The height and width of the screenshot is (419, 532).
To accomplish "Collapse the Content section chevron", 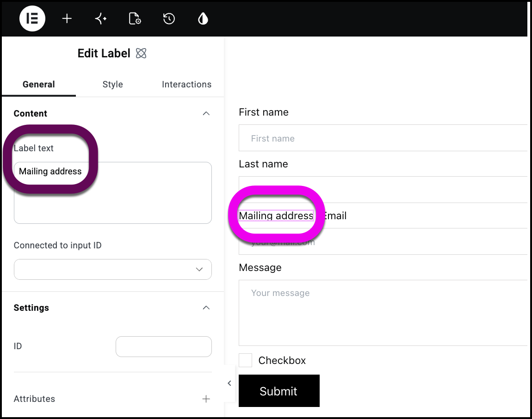I will click(206, 113).
